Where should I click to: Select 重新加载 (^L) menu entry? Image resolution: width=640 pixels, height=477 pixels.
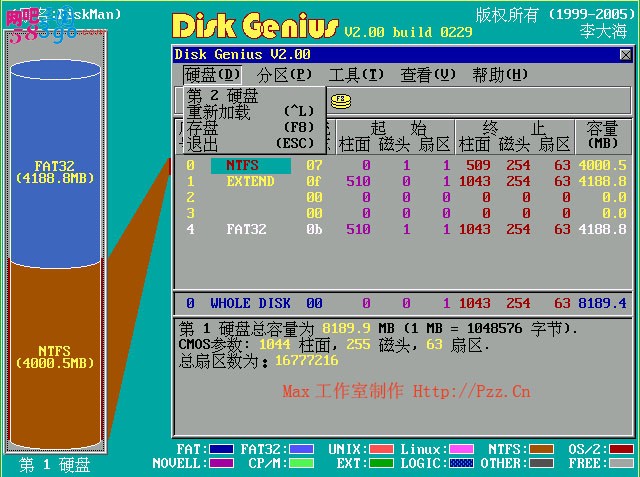(254, 111)
